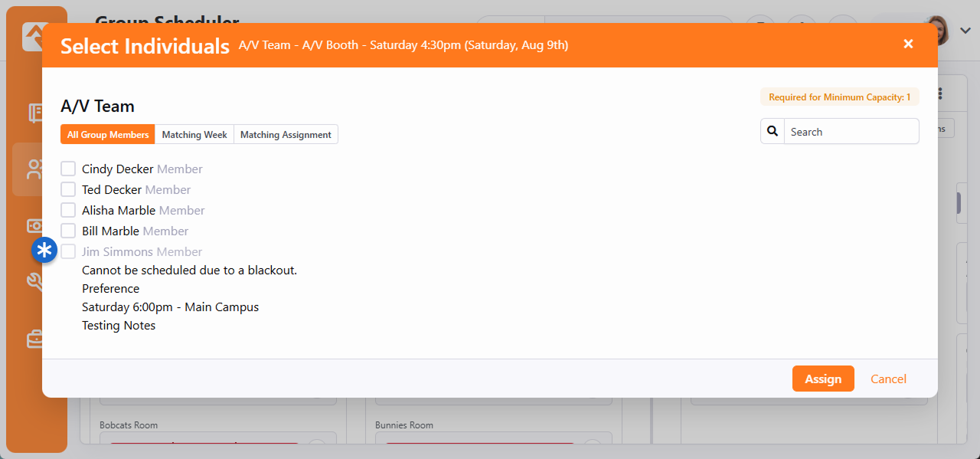The image size is (980, 459).
Task: Open the Intranet book icon in the sidebar
Action: tap(35, 113)
